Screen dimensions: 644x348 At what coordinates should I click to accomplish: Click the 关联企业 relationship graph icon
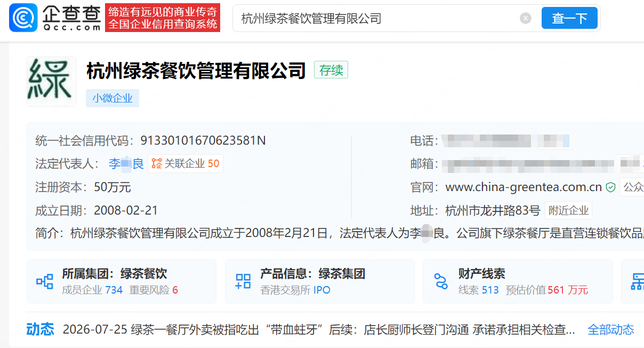(157, 164)
